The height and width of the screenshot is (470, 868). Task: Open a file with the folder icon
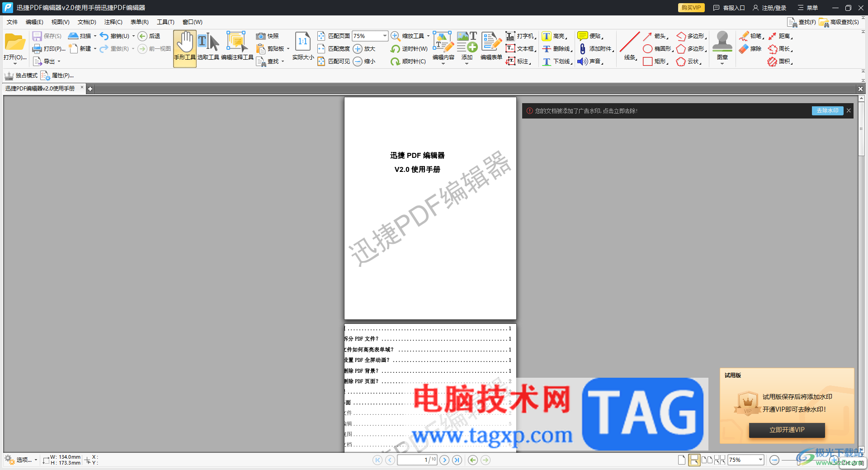pos(15,42)
